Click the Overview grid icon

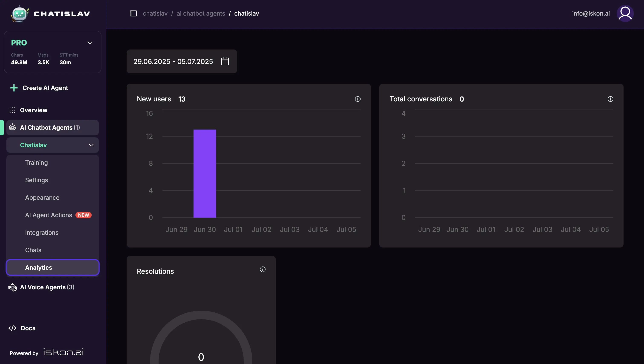[12, 110]
